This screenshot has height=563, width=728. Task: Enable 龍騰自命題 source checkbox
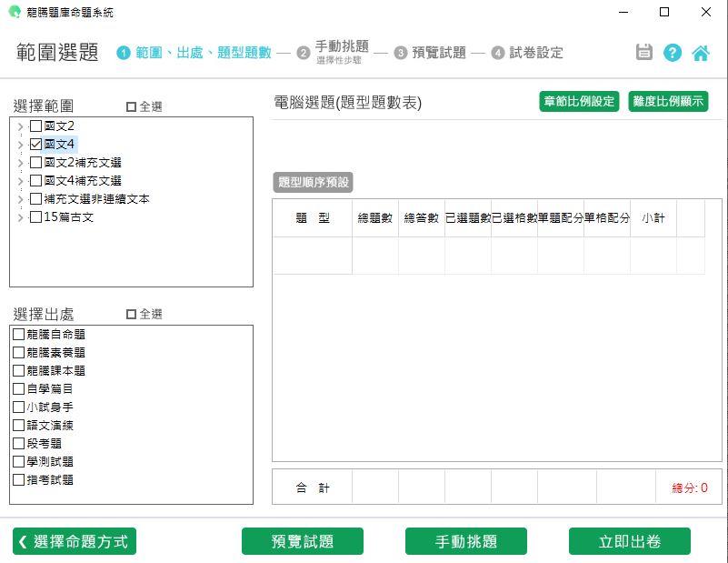(19, 335)
